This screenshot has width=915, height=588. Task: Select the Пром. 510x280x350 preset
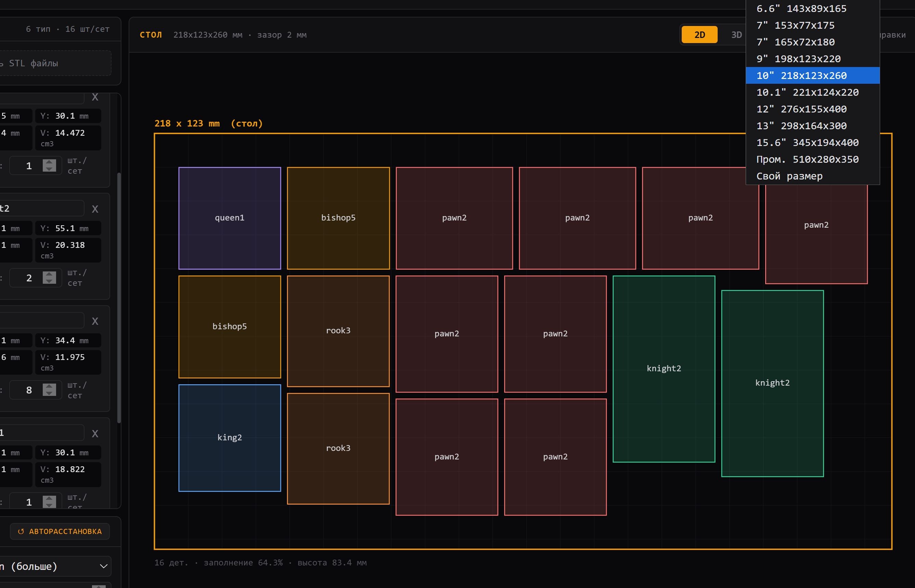(x=807, y=159)
